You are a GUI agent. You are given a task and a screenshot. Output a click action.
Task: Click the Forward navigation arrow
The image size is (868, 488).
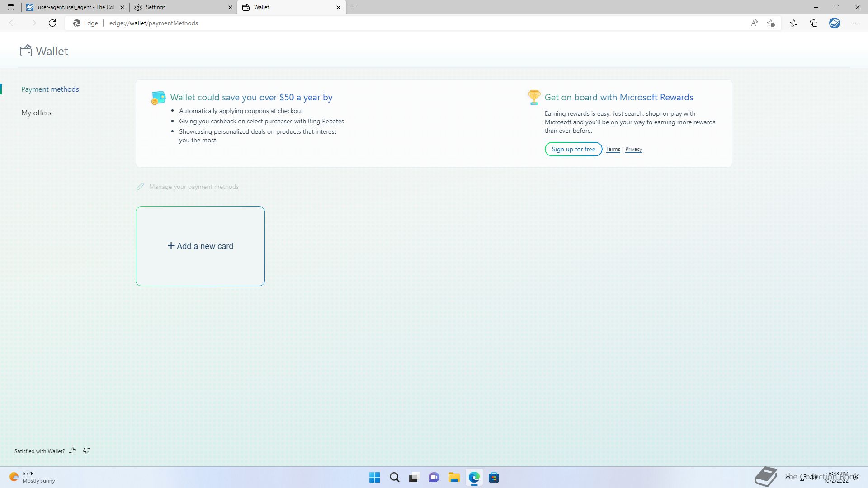[33, 23]
